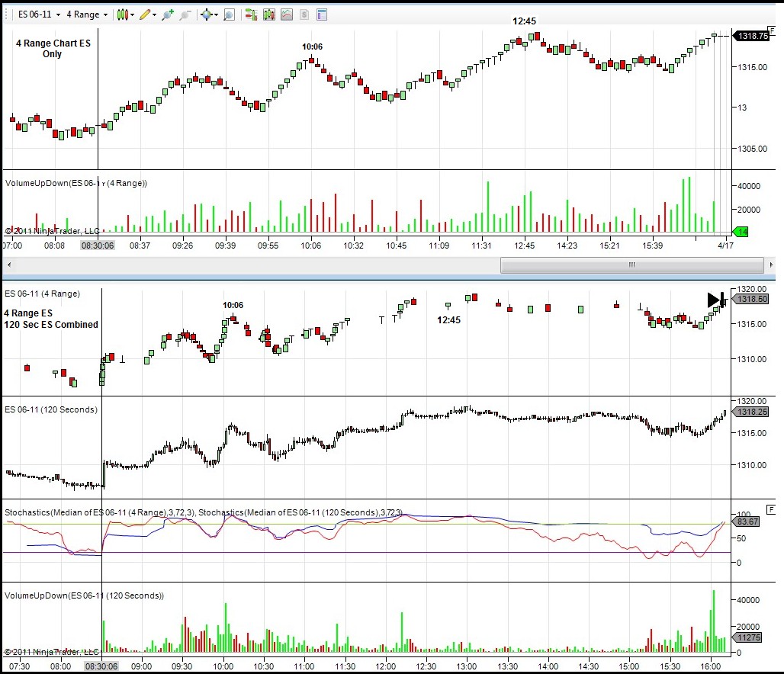The image size is (784, 674).
Task: Open the Indicators toolbar icon
Action: tap(287, 14)
